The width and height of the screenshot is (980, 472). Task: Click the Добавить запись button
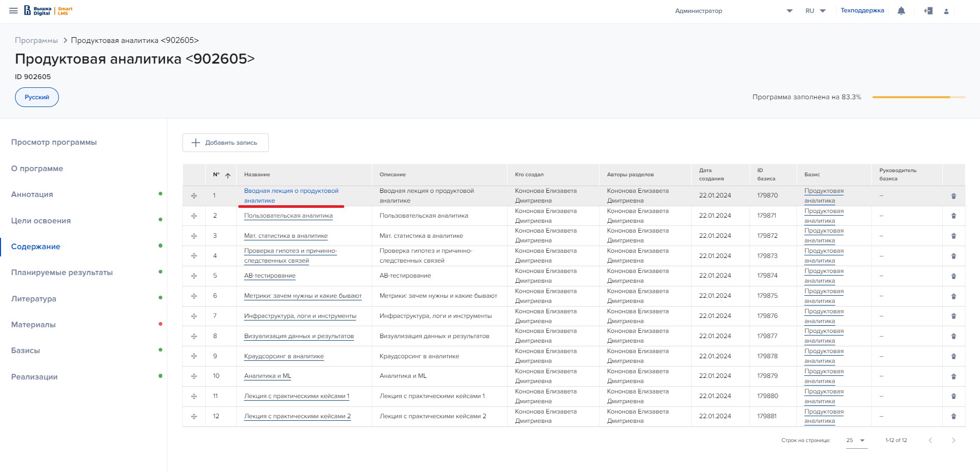pos(225,143)
